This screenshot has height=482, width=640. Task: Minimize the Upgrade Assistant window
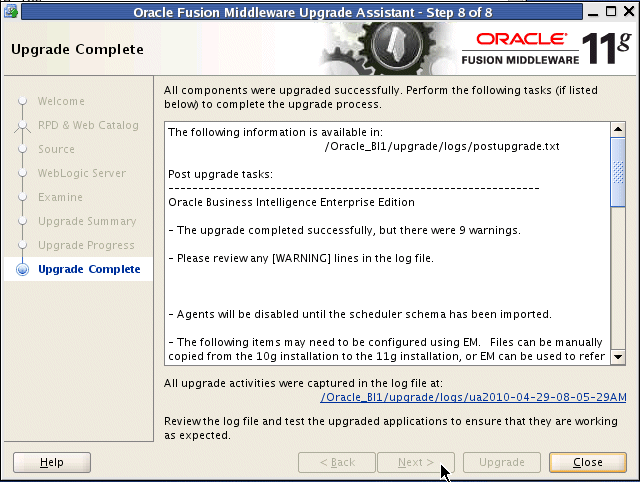pyautogui.click(x=593, y=12)
